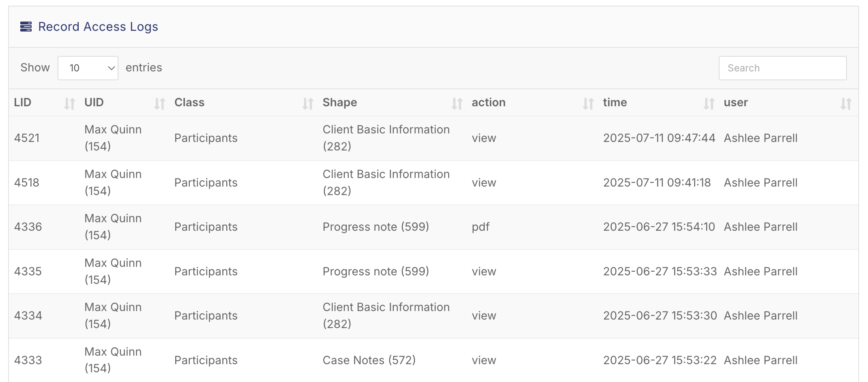Select LID 4335 cell
The image size is (868, 382).
(28, 272)
